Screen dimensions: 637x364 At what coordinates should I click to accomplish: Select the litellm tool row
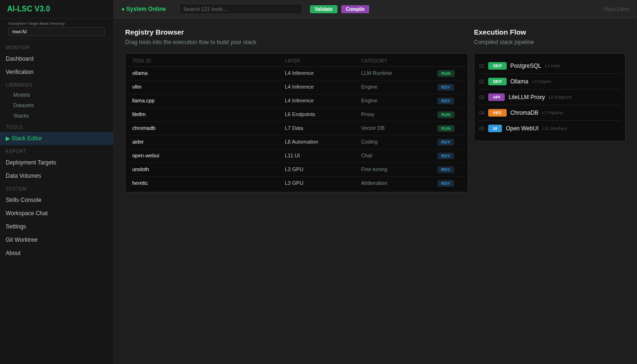[297, 115]
